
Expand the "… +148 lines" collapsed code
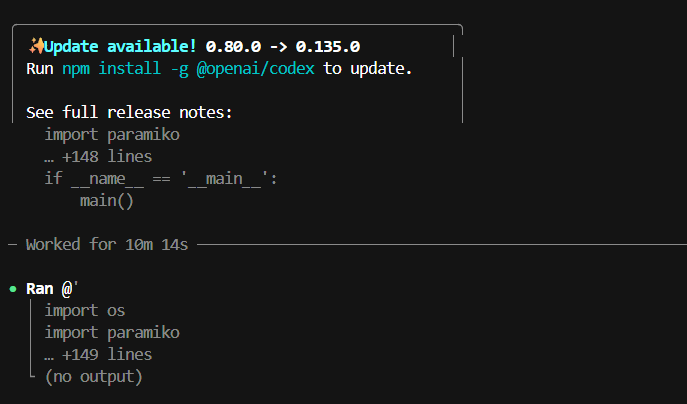click(98, 156)
